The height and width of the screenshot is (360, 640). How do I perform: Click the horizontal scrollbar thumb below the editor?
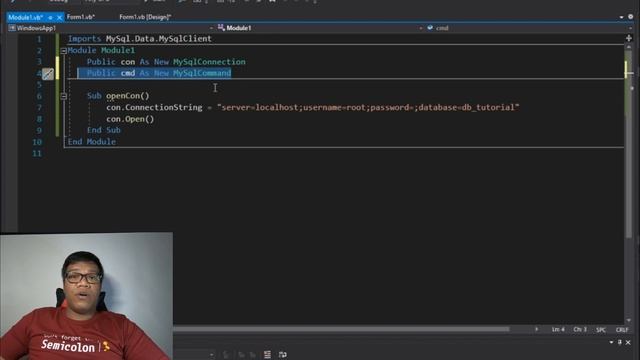tap(341, 329)
